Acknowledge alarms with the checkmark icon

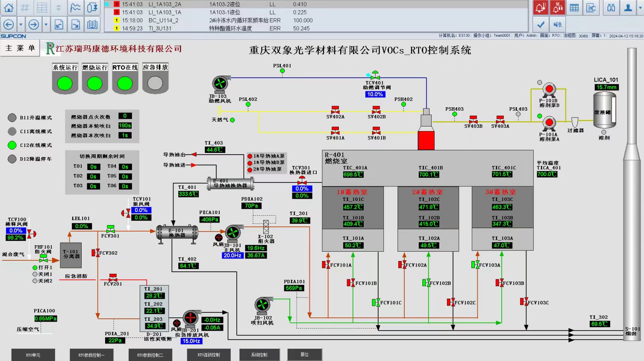(541, 24)
